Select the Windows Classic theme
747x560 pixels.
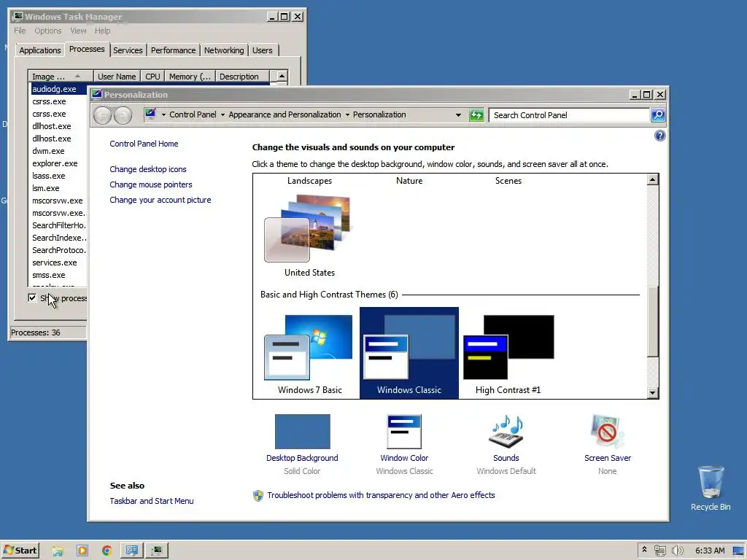click(409, 353)
